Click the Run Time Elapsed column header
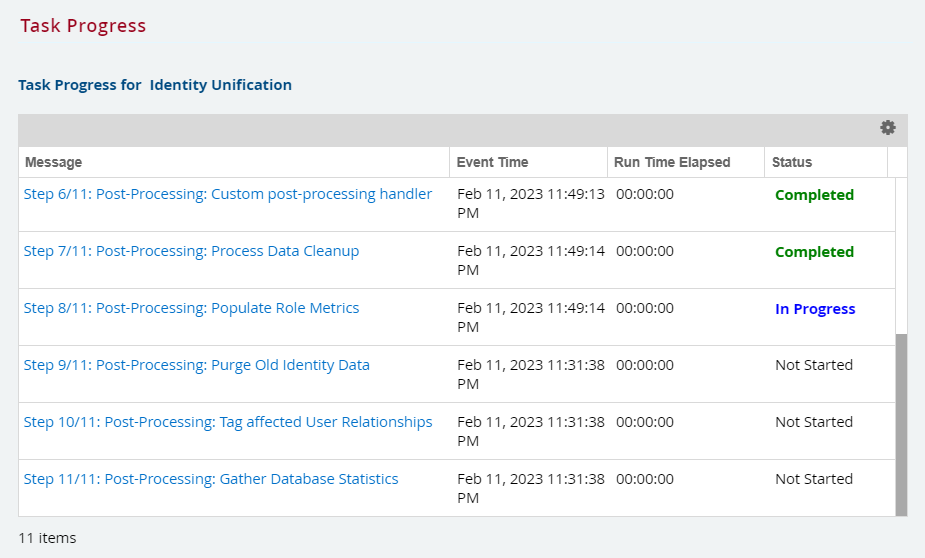Screen dimensions: 925x558 pyautogui.click(x=672, y=162)
